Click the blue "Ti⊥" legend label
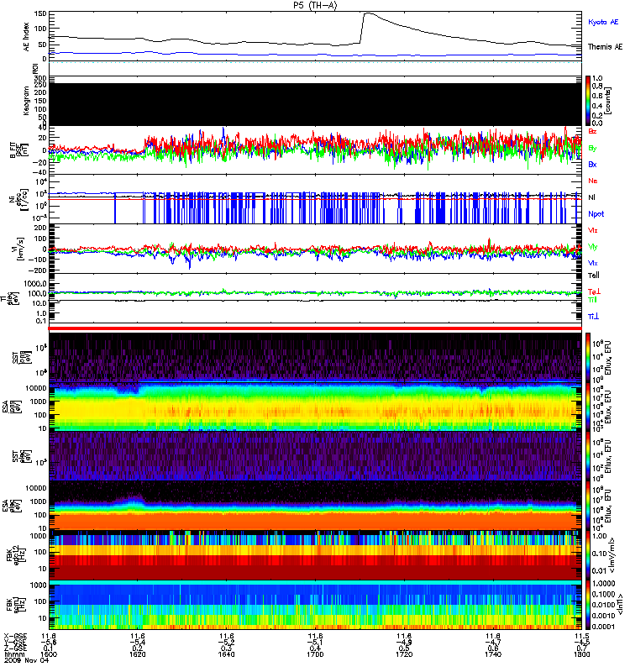 [593, 317]
